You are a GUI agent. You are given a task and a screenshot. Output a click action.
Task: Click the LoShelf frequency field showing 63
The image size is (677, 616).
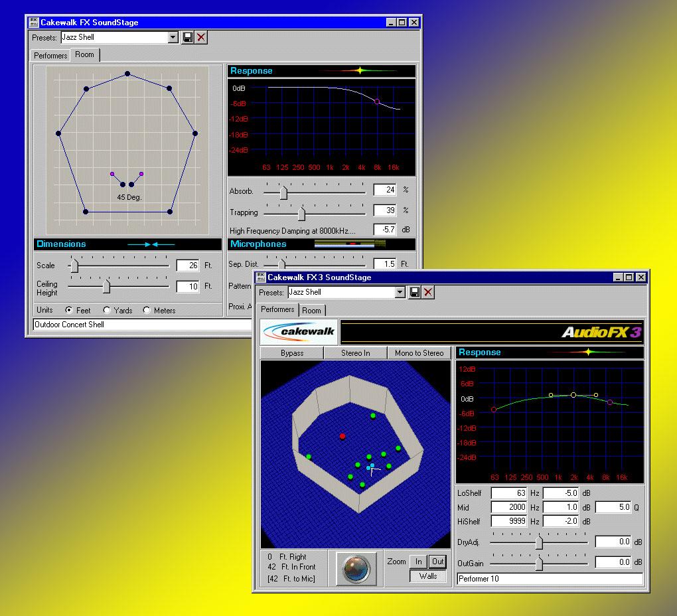pyautogui.click(x=509, y=493)
